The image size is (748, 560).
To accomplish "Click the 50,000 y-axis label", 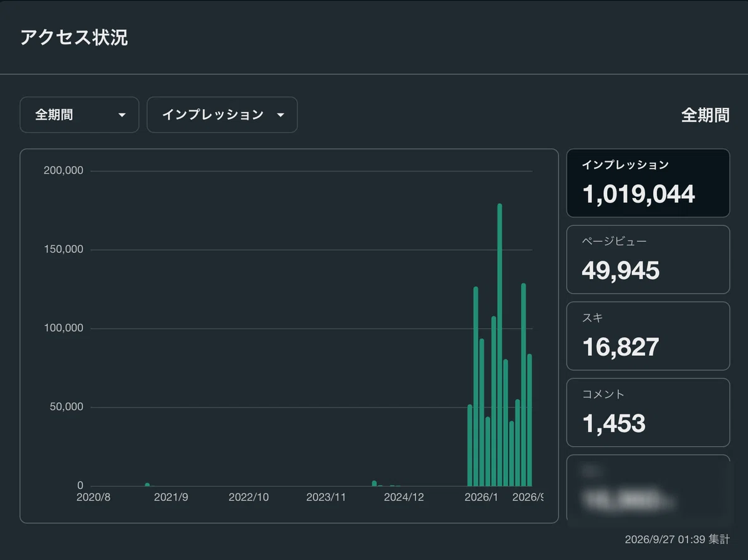I will click(66, 407).
